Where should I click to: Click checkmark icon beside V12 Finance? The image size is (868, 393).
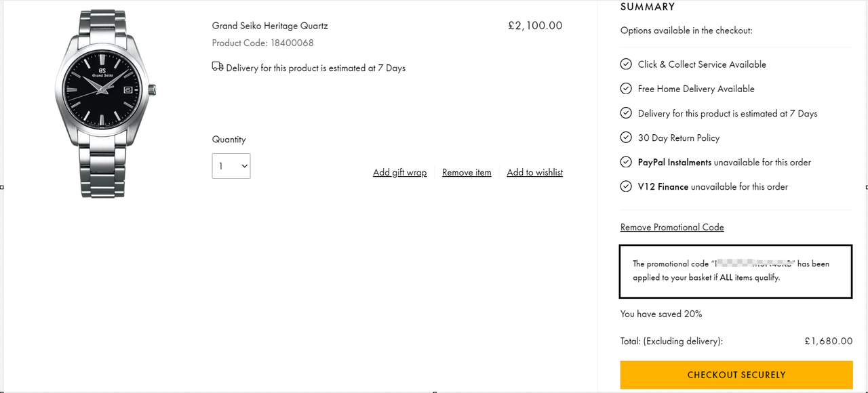tap(626, 186)
